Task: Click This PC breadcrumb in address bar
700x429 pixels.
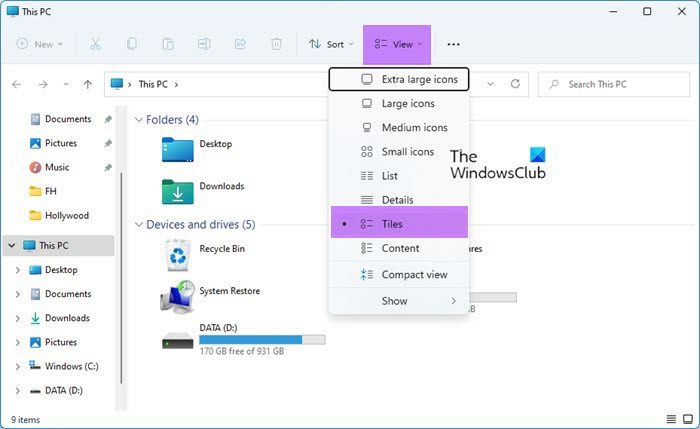Action: click(153, 84)
